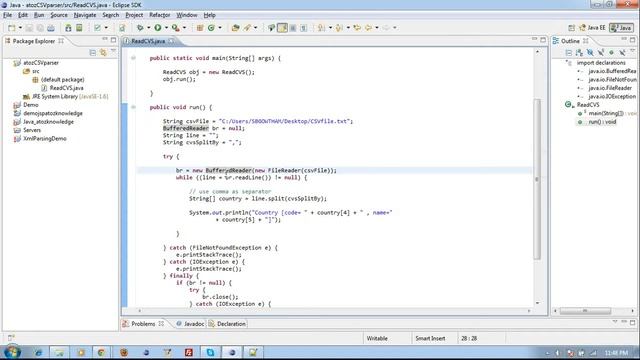The image size is (640, 360).
Task: Click the Skype icon in taskbar
Action: (210, 352)
